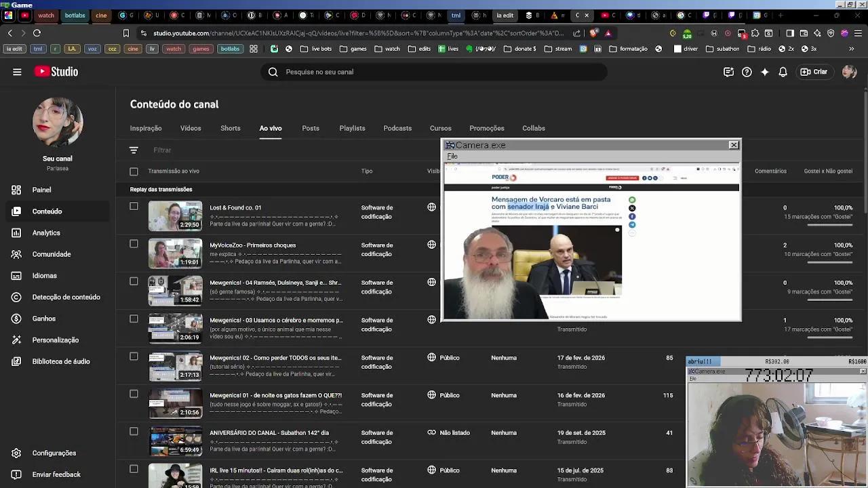Click the browser back arrow
Viewport: 868px width, 488px height.
(x=9, y=33)
